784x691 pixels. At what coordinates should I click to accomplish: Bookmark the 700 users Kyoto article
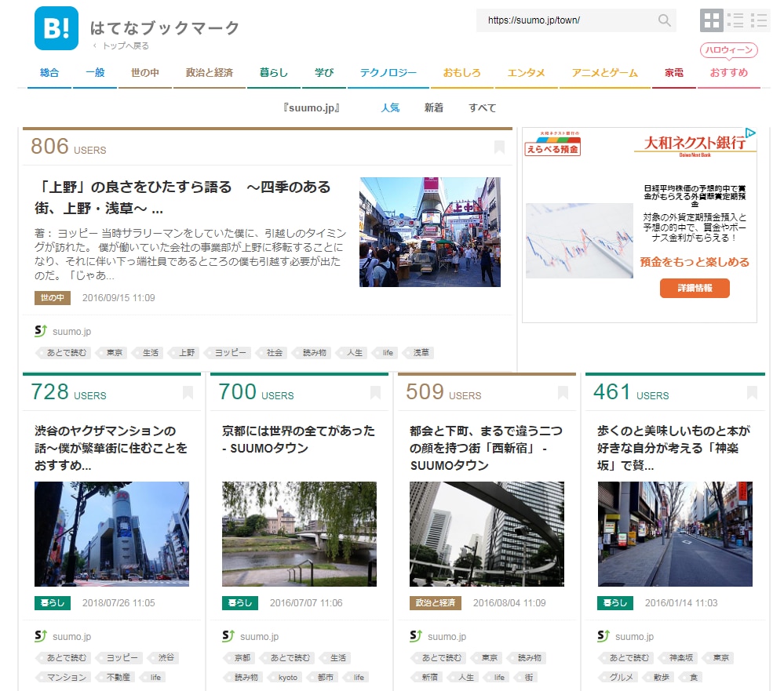coord(375,392)
